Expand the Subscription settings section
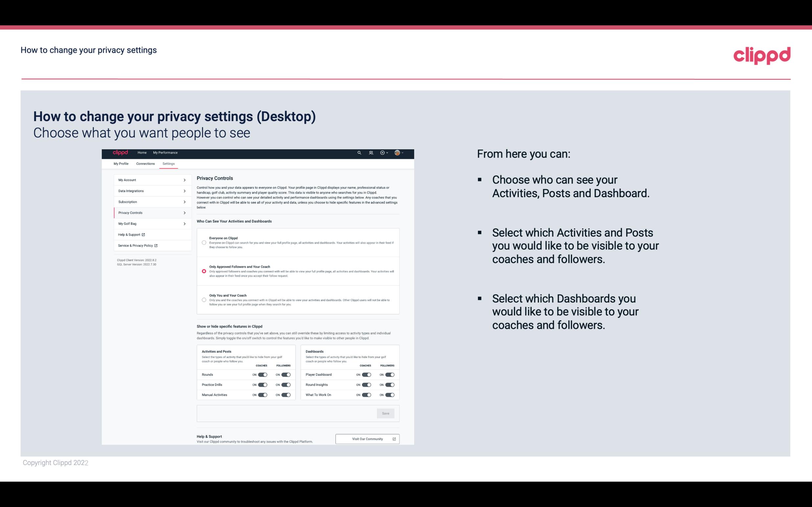The width and height of the screenshot is (812, 507). (150, 201)
